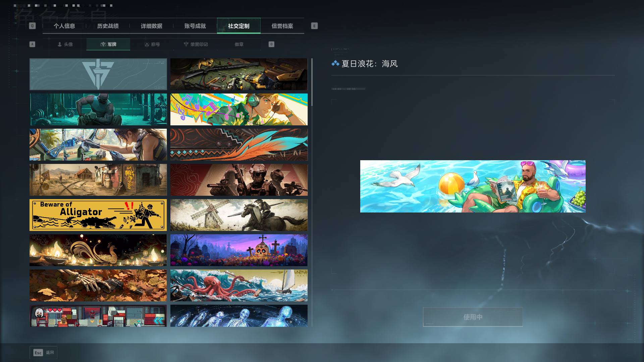Open the 徽章 sub-tab
The height and width of the screenshot is (362, 644).
tap(239, 44)
